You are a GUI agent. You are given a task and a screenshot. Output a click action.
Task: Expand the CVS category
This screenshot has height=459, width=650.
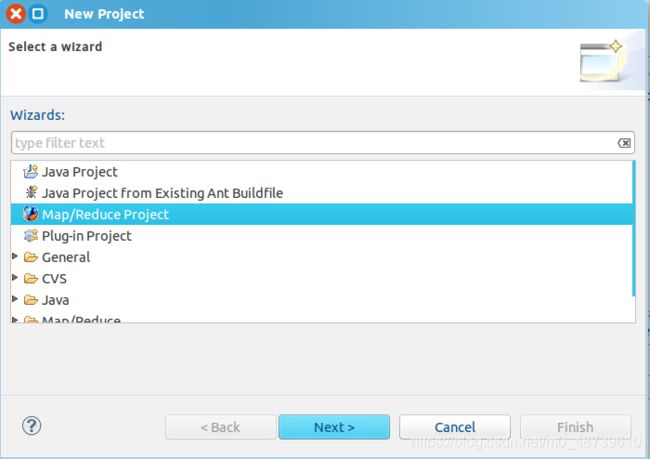(15, 277)
